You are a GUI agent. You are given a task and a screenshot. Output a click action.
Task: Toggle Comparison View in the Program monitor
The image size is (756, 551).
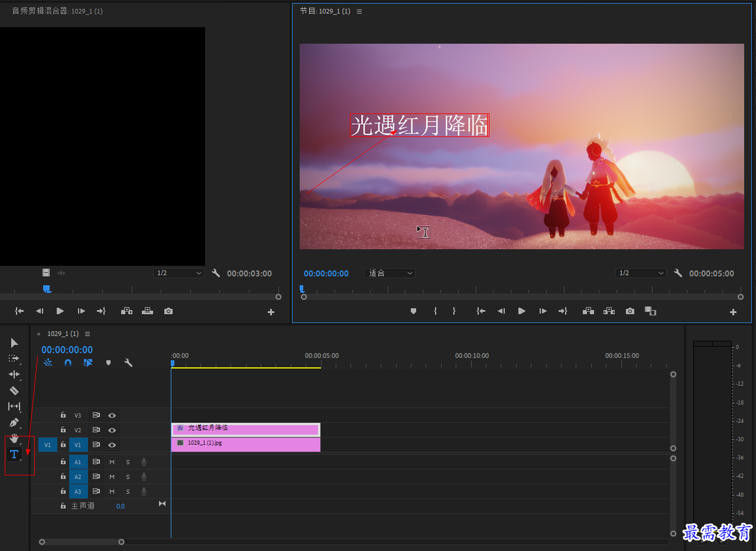click(650, 311)
